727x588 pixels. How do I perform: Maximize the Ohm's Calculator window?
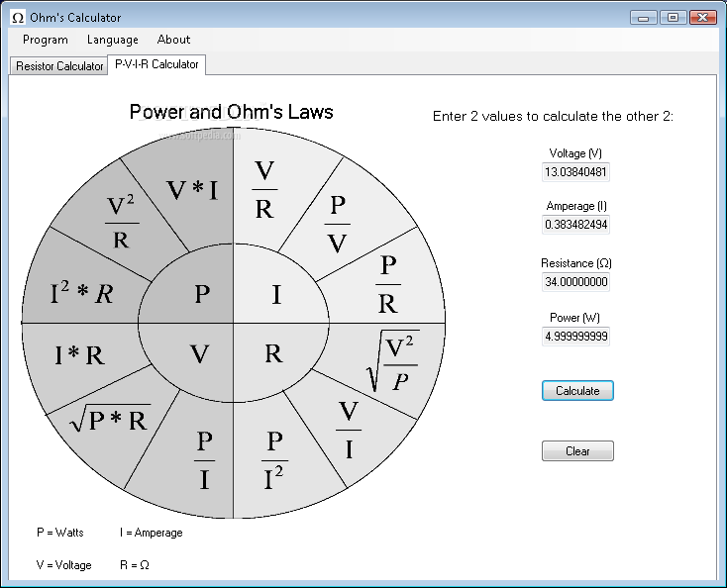click(x=673, y=18)
